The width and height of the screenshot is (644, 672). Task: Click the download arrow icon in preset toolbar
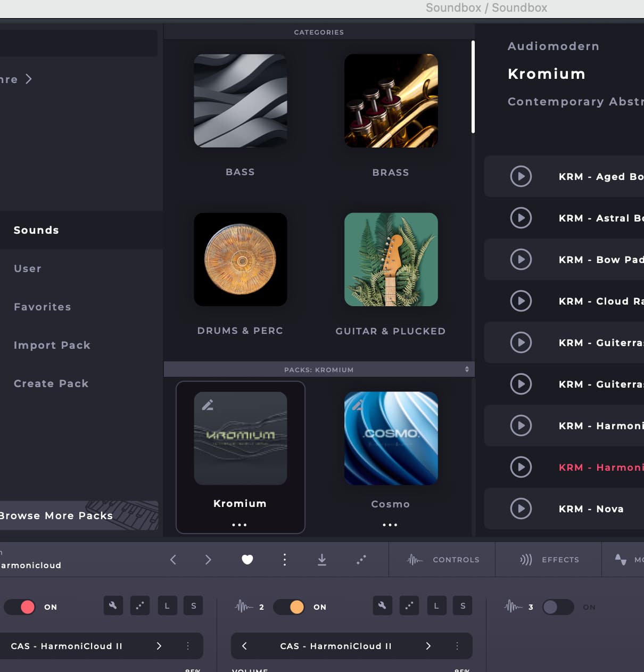322,559
